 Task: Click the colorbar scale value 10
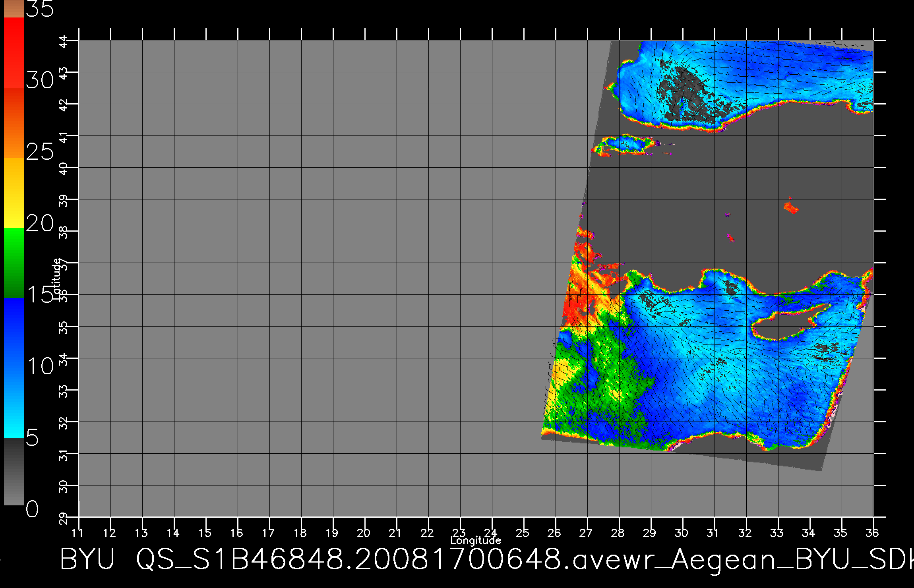coord(40,366)
